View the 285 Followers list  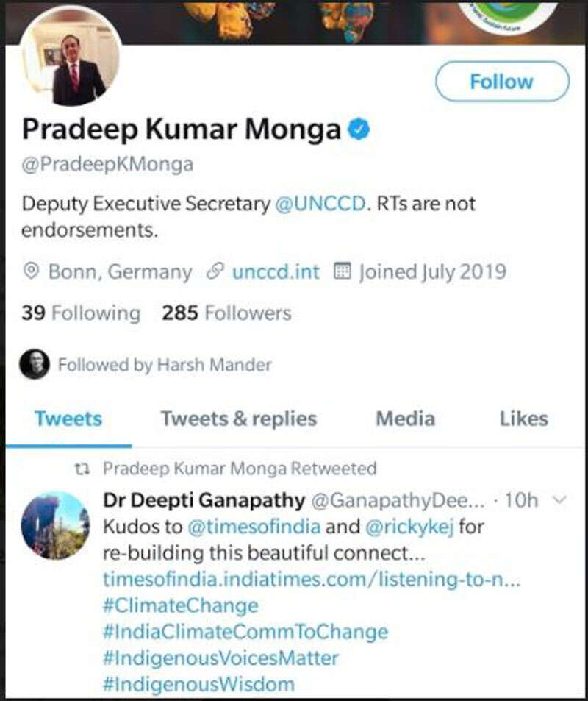[x=226, y=313]
